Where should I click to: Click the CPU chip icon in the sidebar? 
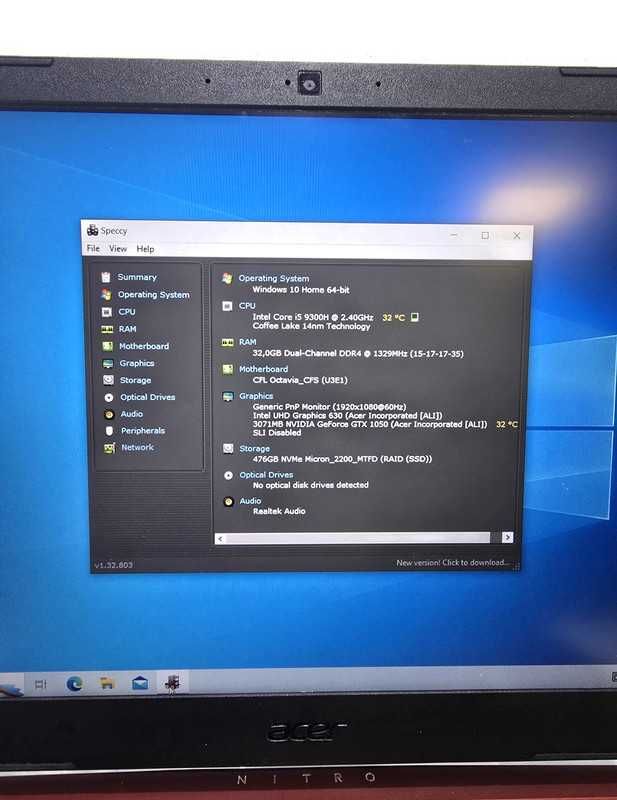point(107,312)
